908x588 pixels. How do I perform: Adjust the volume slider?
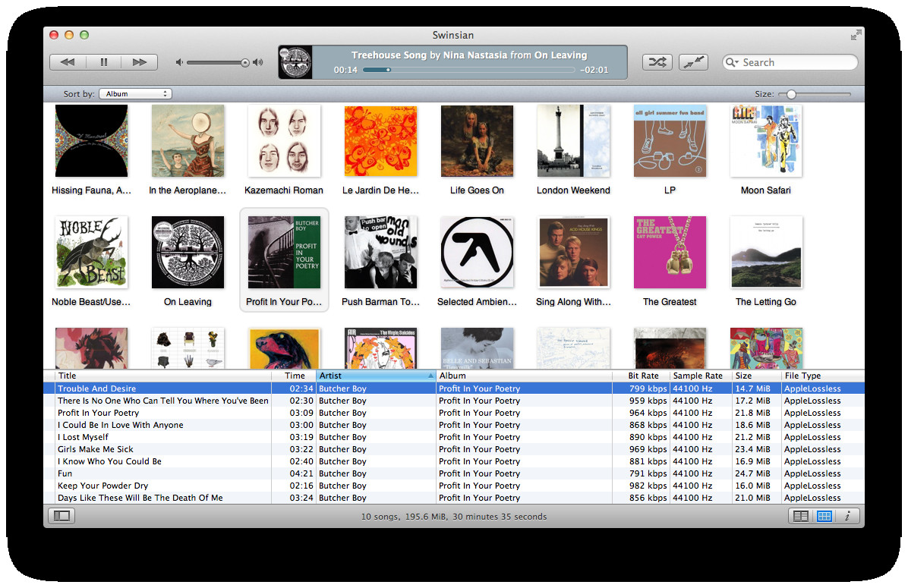tap(218, 62)
